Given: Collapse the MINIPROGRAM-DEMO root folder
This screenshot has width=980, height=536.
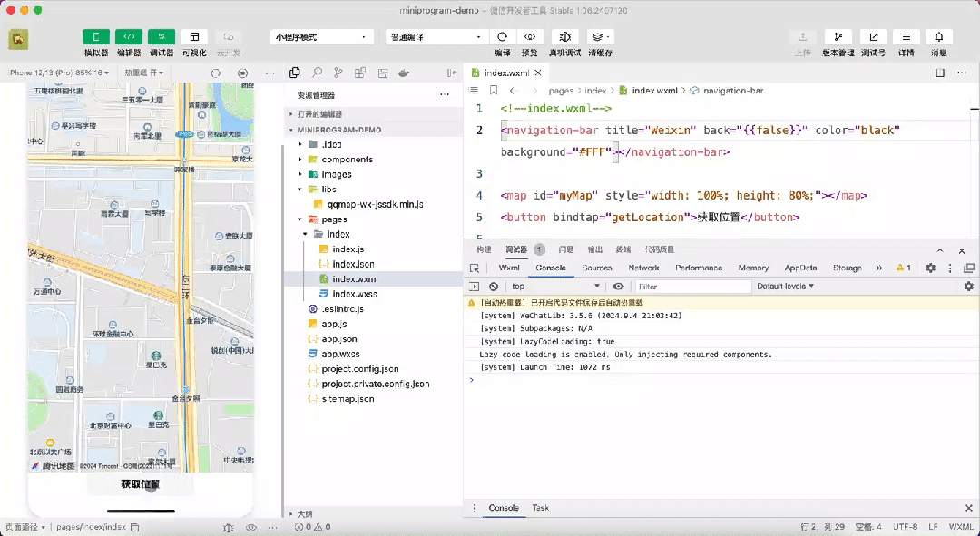Looking at the screenshot, I should tap(373, 130).
